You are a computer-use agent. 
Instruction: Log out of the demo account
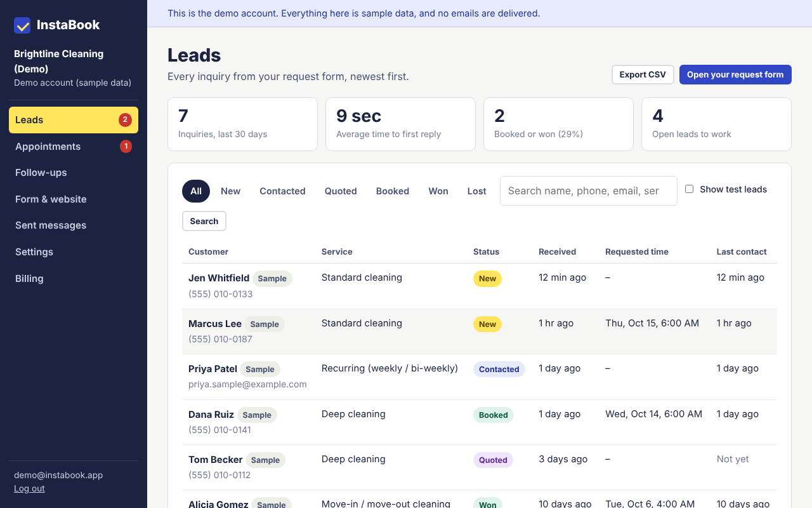click(x=29, y=488)
